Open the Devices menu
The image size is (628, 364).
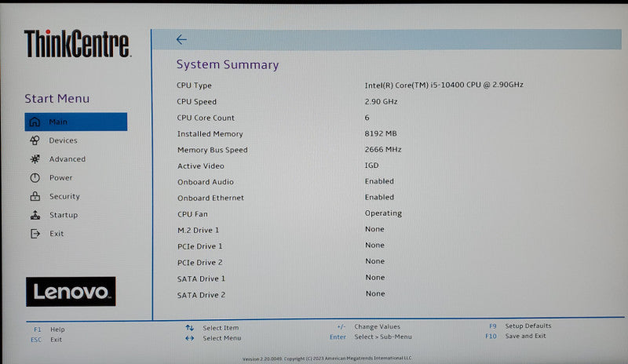point(63,140)
